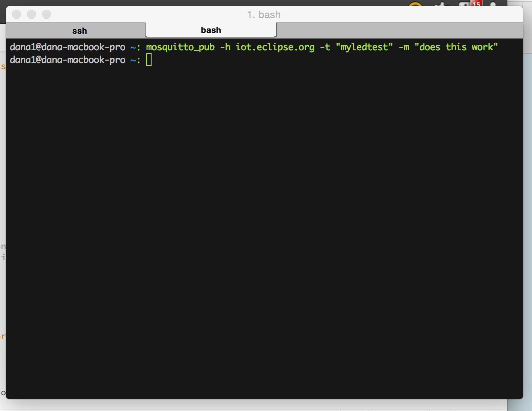This screenshot has height=411, width=532.
Task: Click the red close button of the terminal window
Action: pos(16,14)
